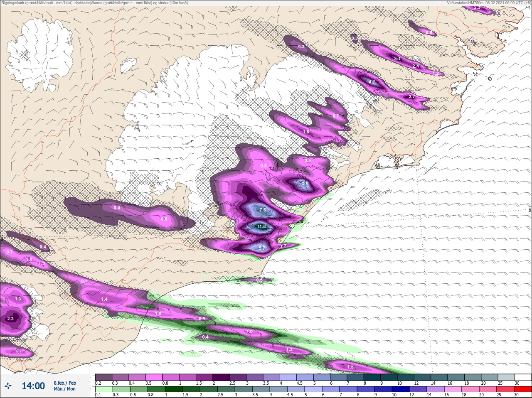This screenshot has height=398, width=532.
Task: Select the 7.6 precipitation value on map
Action: click(x=263, y=210)
